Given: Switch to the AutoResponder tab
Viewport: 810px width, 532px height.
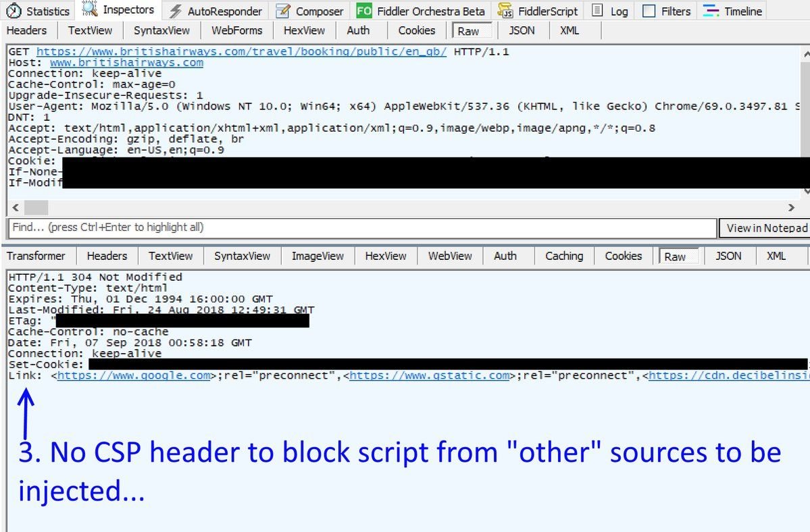Looking at the screenshot, I should [216, 11].
